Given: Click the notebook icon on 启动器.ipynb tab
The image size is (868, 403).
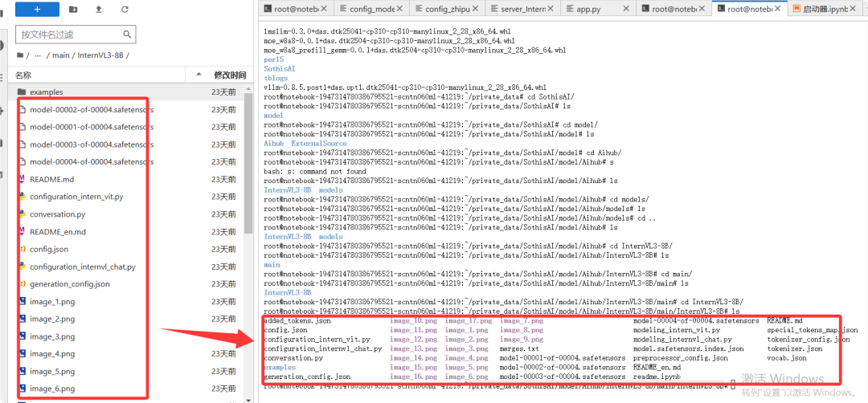Looking at the screenshot, I should coord(796,8).
